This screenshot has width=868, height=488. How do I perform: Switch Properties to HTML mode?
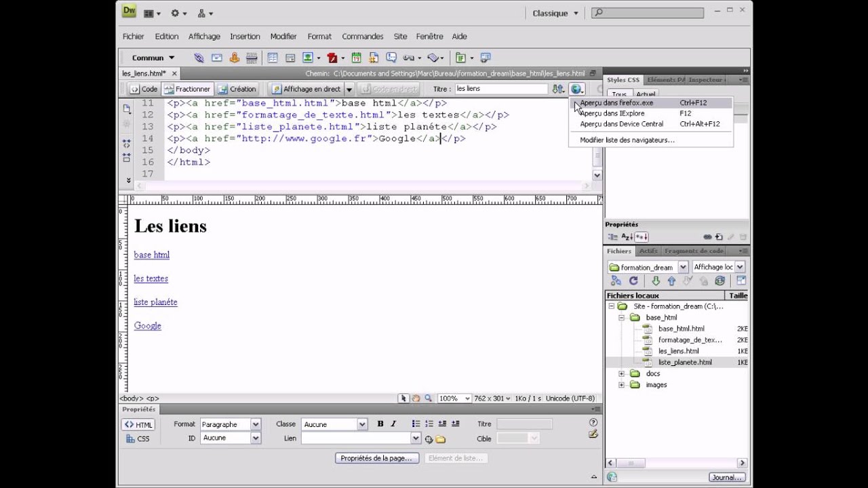138,425
